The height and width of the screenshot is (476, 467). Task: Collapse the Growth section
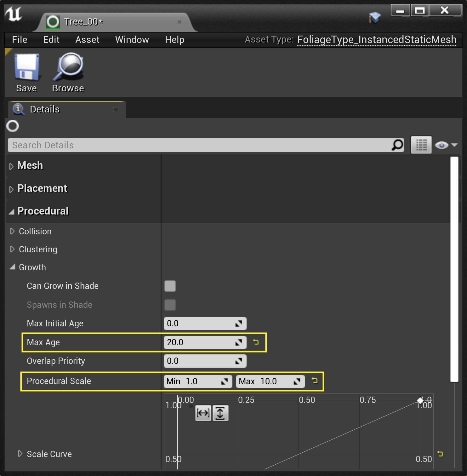point(13,267)
